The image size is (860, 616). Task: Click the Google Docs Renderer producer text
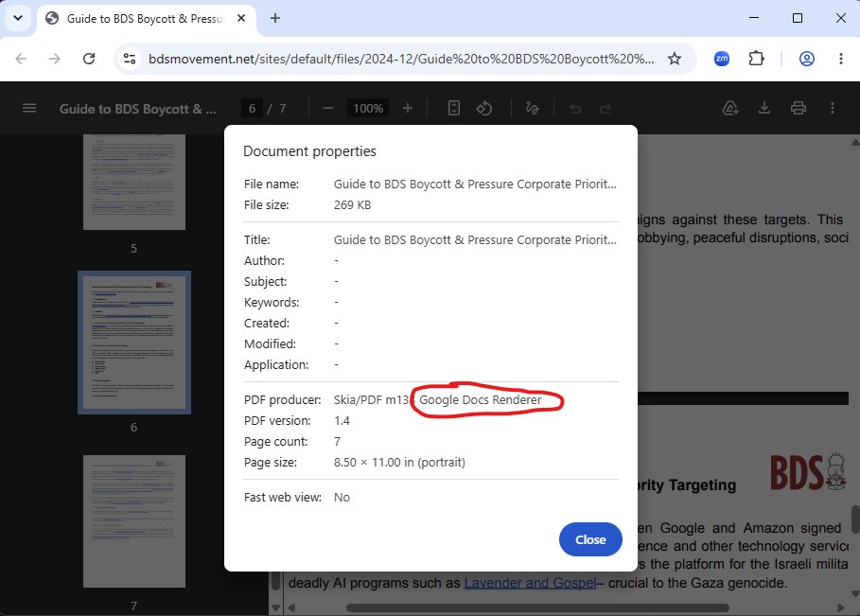[480, 400]
